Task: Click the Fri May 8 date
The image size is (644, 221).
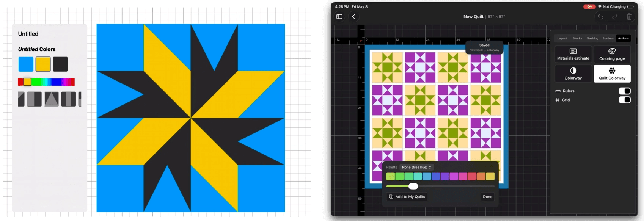Action: (x=360, y=7)
